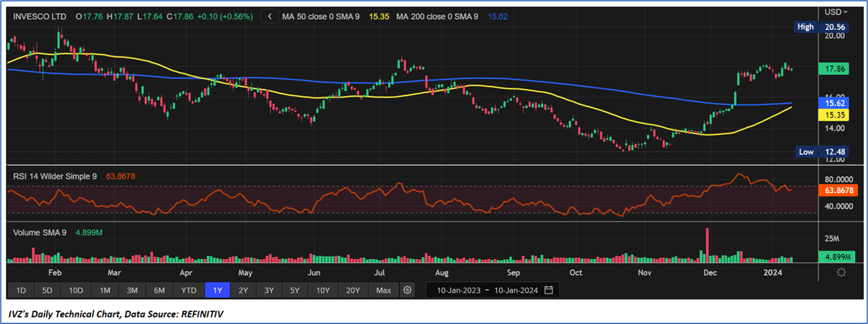This screenshot has width=868, height=324.
Task: Open time range settings gear icon
Action: 407,290
